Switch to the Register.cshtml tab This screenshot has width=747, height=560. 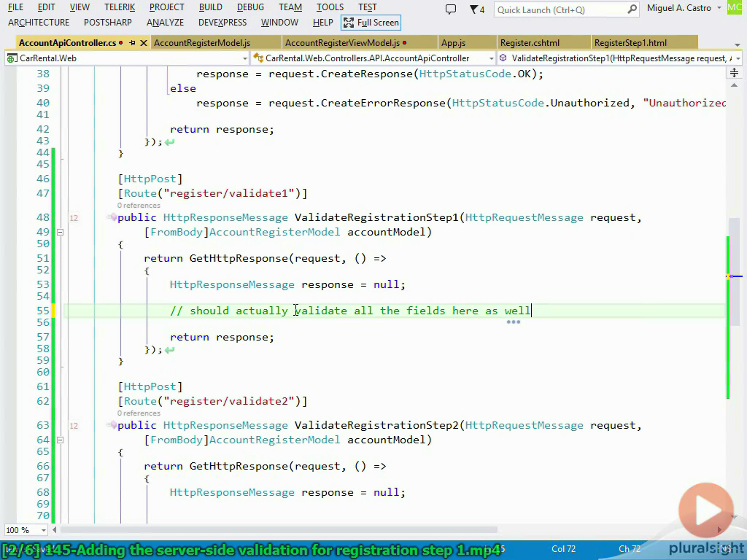tap(530, 43)
